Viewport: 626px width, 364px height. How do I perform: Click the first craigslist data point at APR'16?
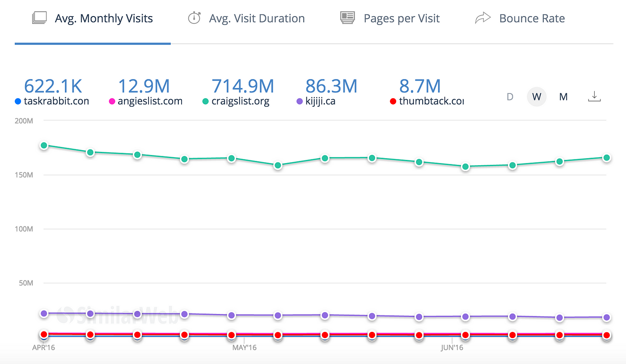[44, 146]
